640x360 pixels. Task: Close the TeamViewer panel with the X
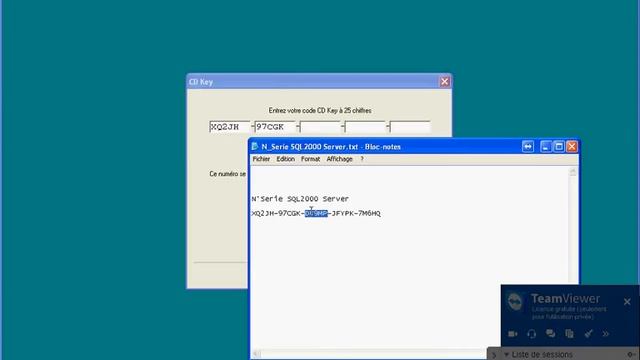627,302
